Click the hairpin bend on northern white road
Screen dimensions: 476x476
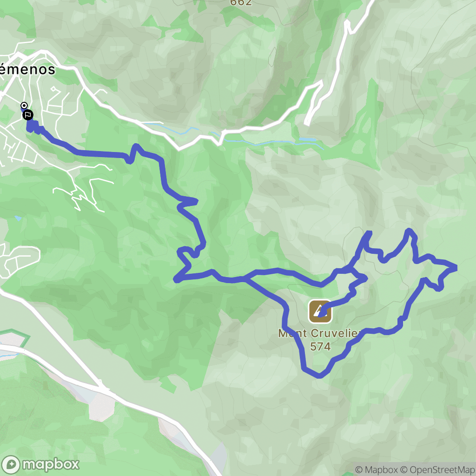coord(347,24)
